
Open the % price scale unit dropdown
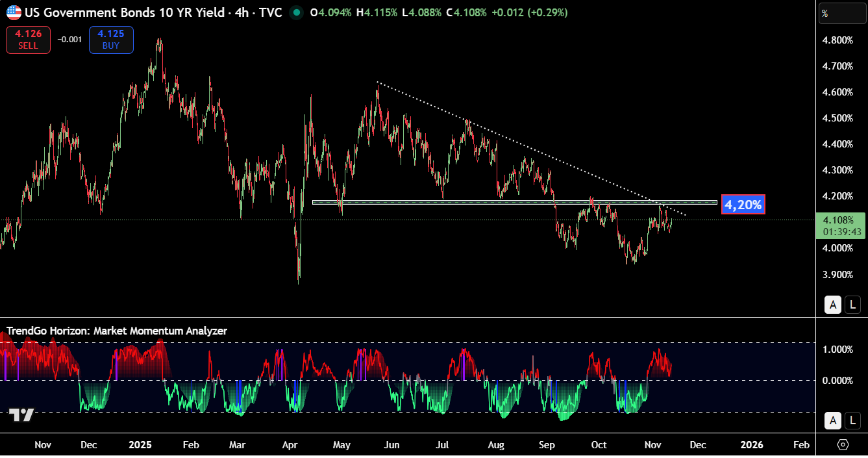click(x=842, y=14)
